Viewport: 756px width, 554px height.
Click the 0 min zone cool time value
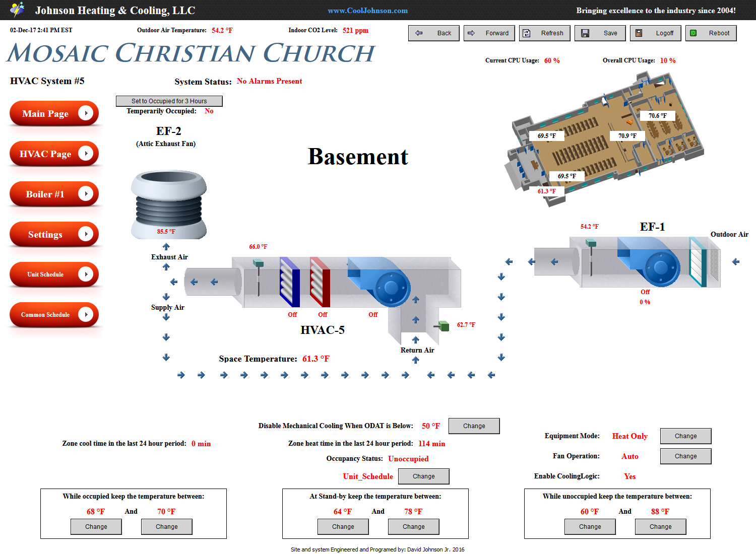pos(201,444)
